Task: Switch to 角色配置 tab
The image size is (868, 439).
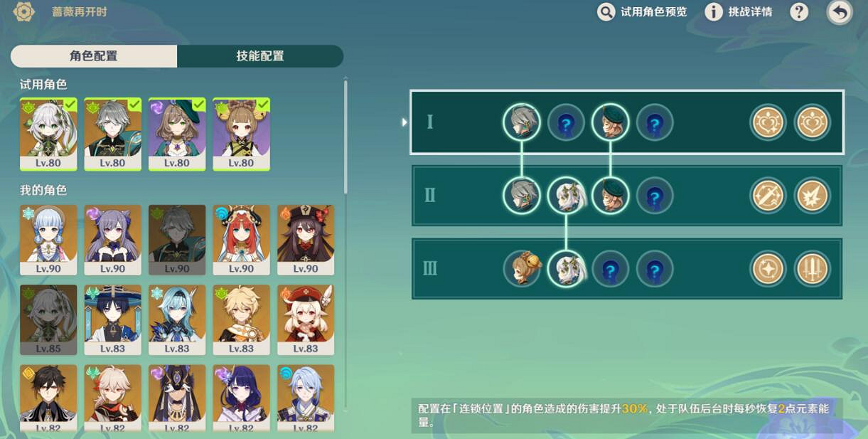Action: click(94, 56)
